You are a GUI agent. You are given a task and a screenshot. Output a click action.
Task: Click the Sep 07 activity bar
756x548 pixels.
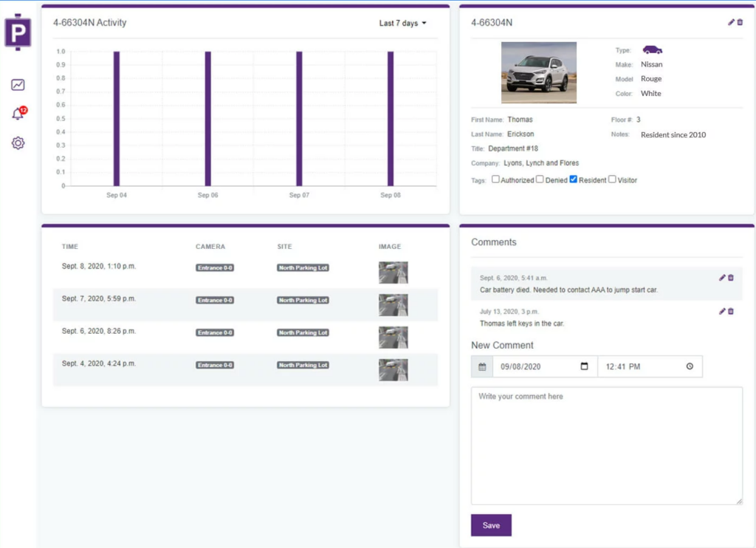(300, 119)
